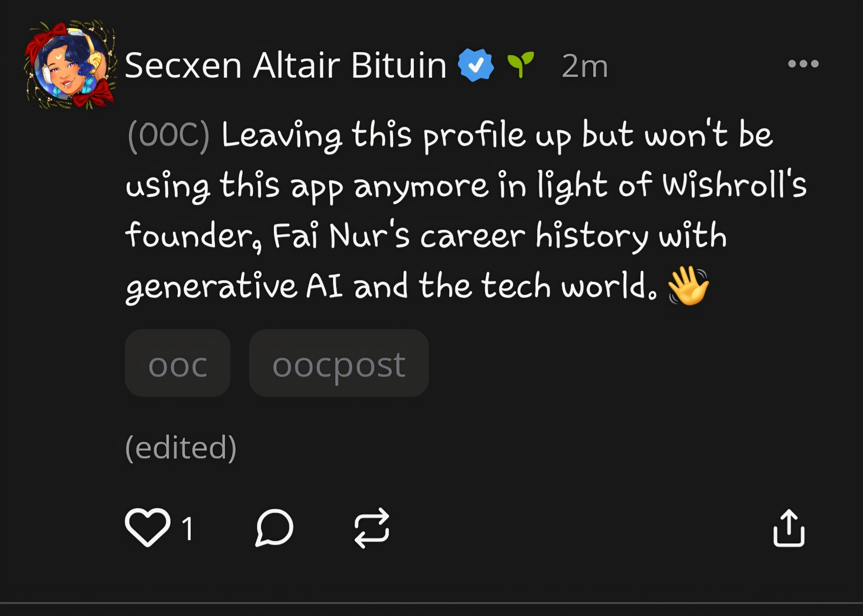Open Secxen Altair Bituin's profile name

(285, 65)
